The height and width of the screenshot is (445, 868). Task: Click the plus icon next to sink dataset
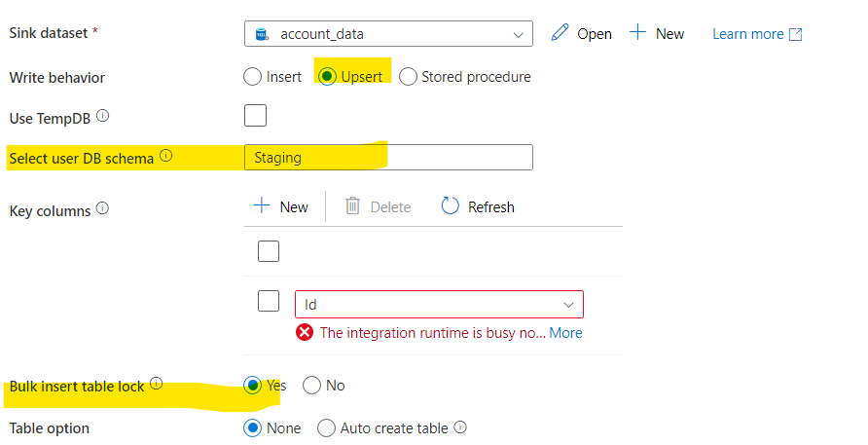[x=638, y=33]
